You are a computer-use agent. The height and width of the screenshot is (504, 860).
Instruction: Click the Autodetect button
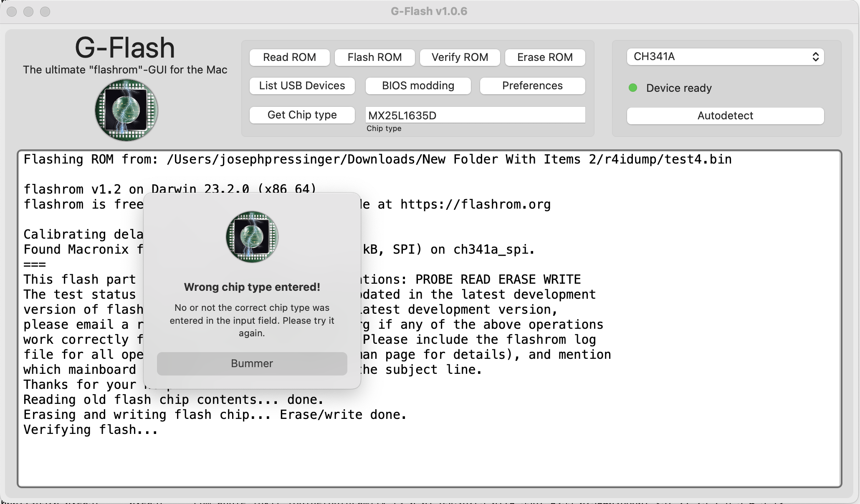coord(725,116)
